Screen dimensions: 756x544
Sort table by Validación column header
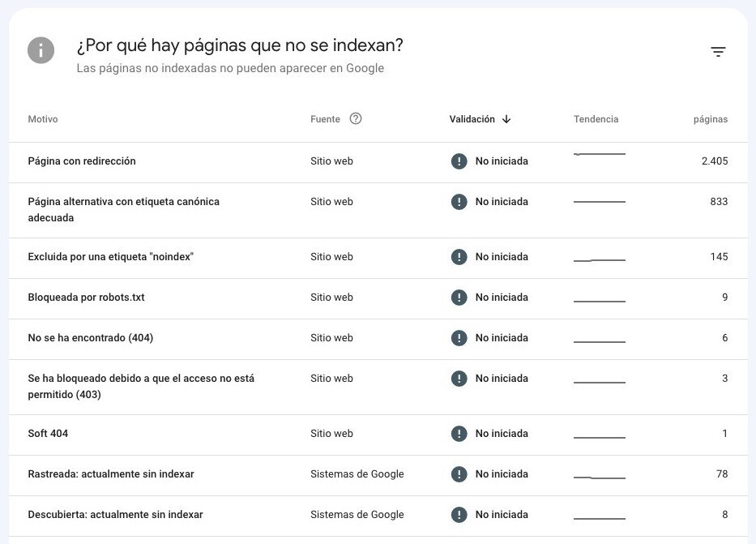point(472,119)
